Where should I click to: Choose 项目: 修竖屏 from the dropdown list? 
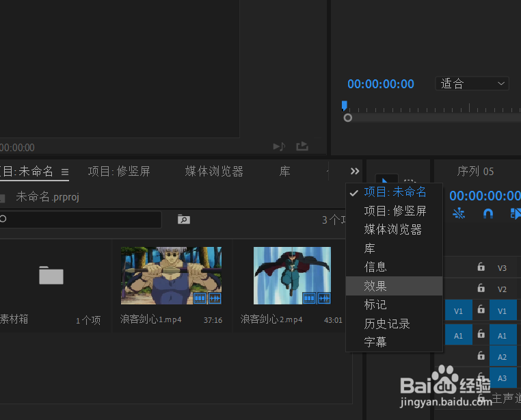395,211
